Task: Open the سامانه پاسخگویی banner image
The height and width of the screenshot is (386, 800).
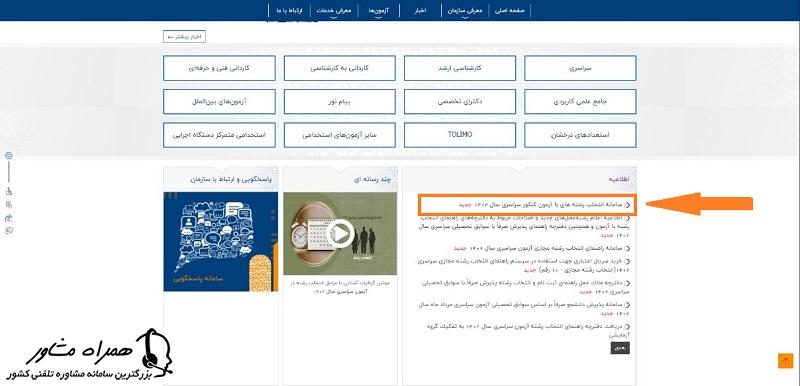Action: click(220, 242)
